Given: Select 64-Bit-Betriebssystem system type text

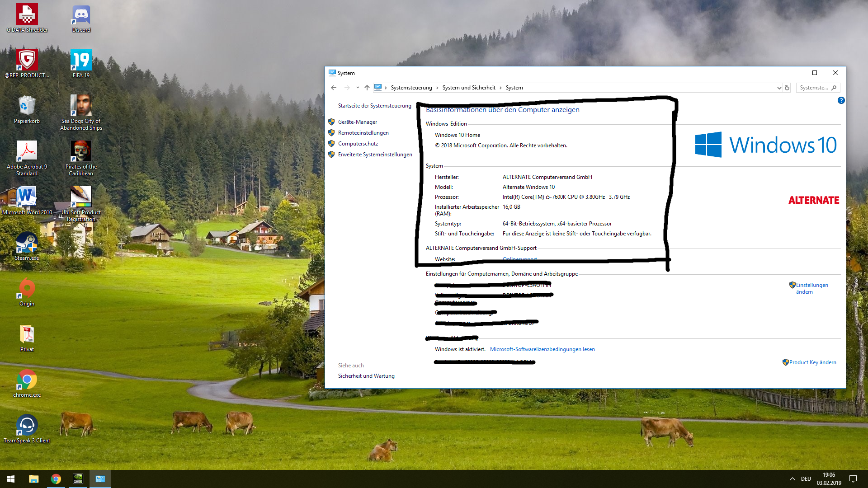Looking at the screenshot, I should (557, 224).
